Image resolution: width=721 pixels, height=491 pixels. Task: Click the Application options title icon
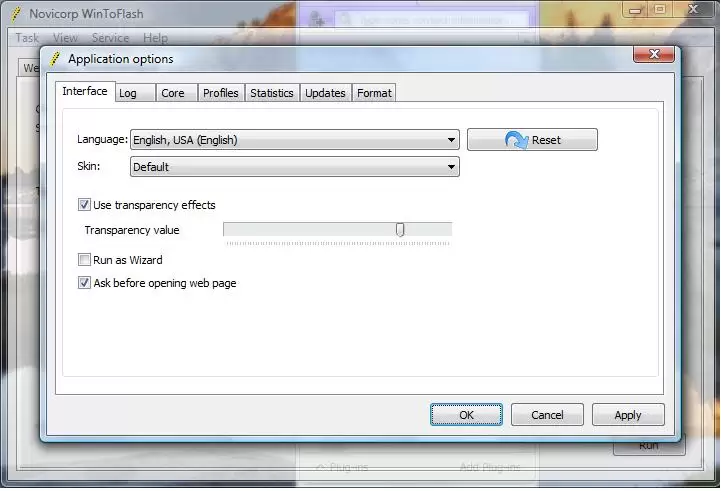coord(55,59)
